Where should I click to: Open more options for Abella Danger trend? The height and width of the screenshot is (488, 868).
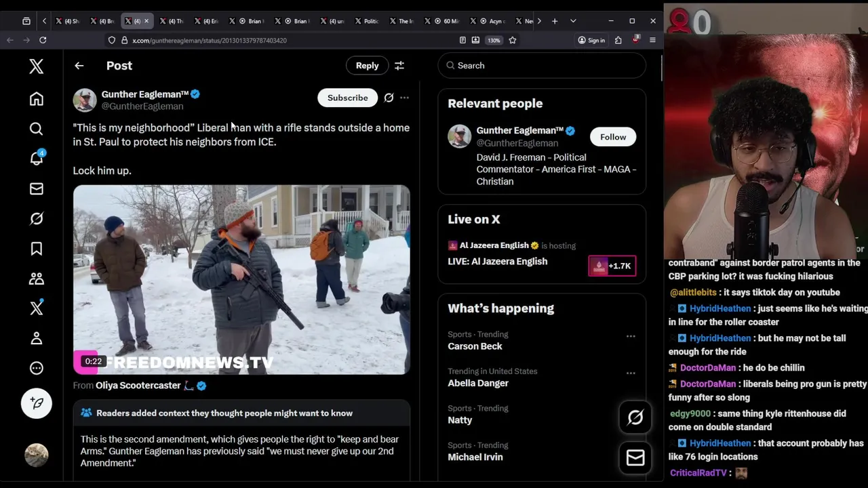tap(631, 373)
